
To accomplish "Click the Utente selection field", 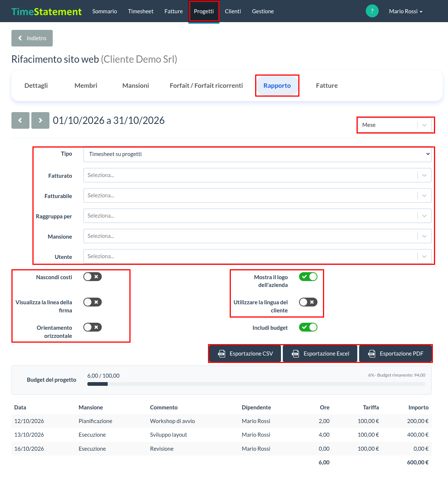I will [x=258, y=256].
